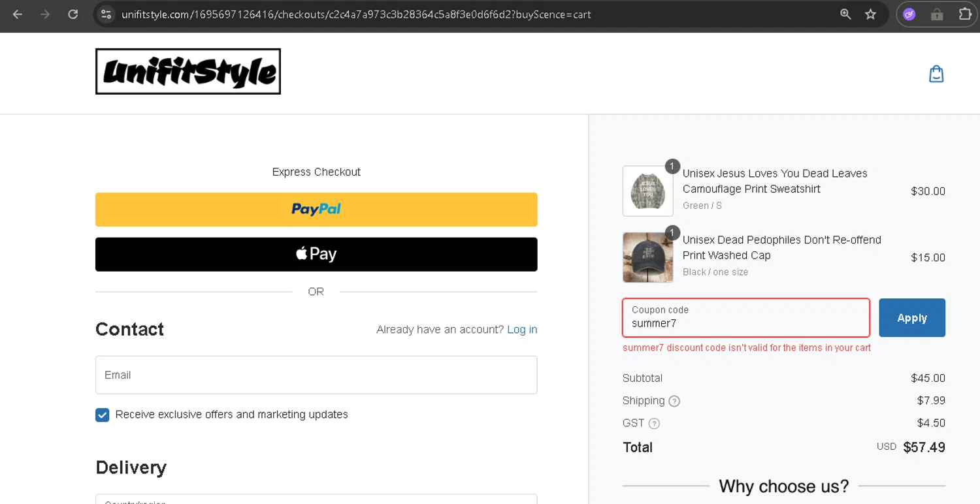This screenshot has height=504, width=980.
Task: Click the summer7 invalid code error message
Action: click(747, 348)
